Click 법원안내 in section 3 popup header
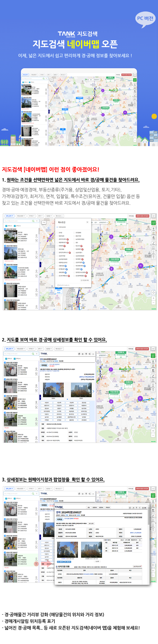 coord(95,507)
